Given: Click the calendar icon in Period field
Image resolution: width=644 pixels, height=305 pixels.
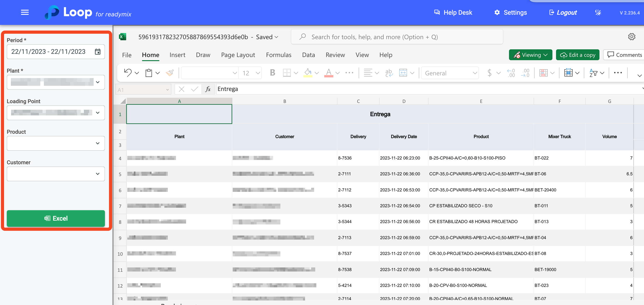Looking at the screenshot, I should (97, 52).
